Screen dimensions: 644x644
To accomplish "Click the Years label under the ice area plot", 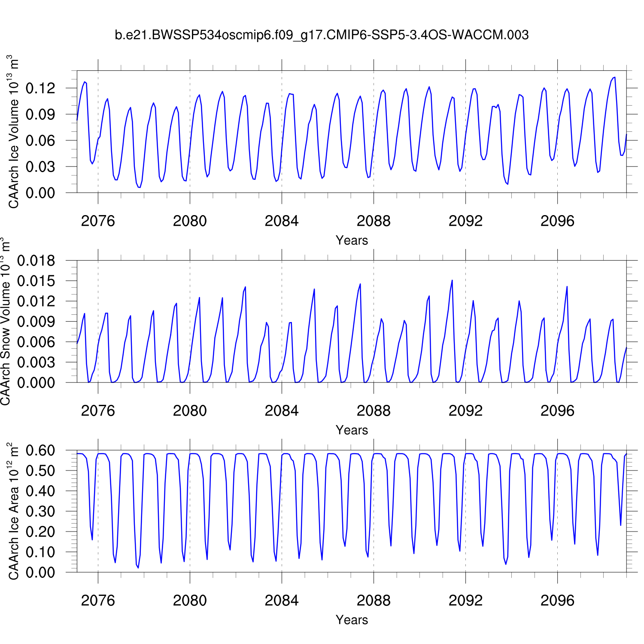I will 352,620.
